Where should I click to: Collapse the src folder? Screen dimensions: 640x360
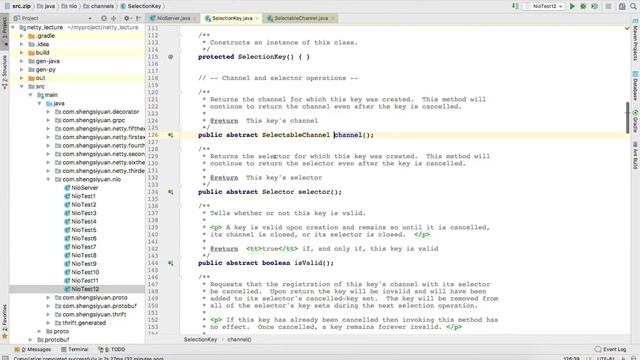[x=22, y=87]
